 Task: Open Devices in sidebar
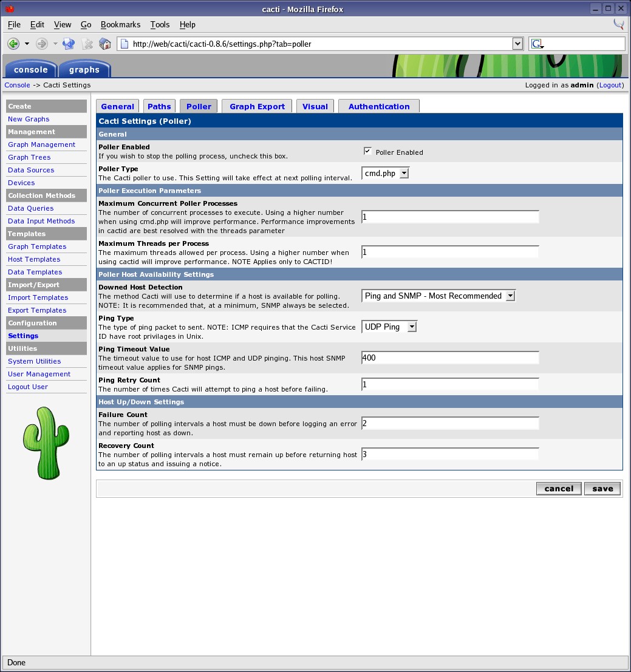[21, 183]
